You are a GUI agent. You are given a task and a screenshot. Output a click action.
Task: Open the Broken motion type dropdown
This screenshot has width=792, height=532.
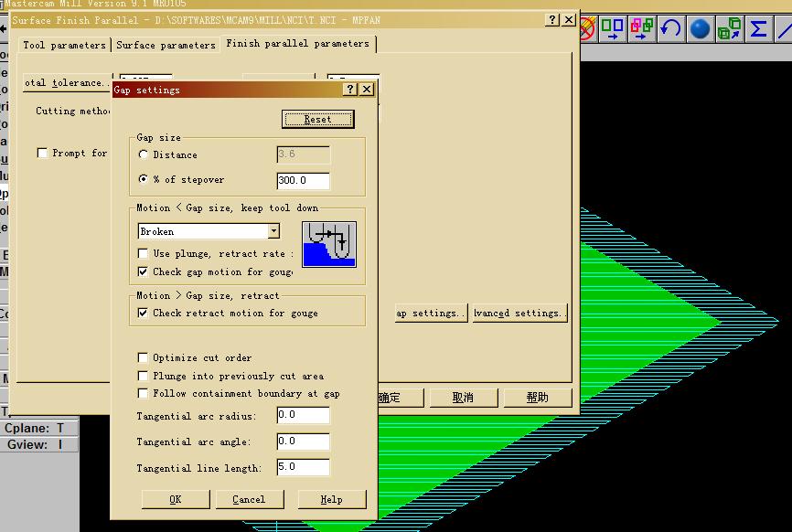point(273,231)
